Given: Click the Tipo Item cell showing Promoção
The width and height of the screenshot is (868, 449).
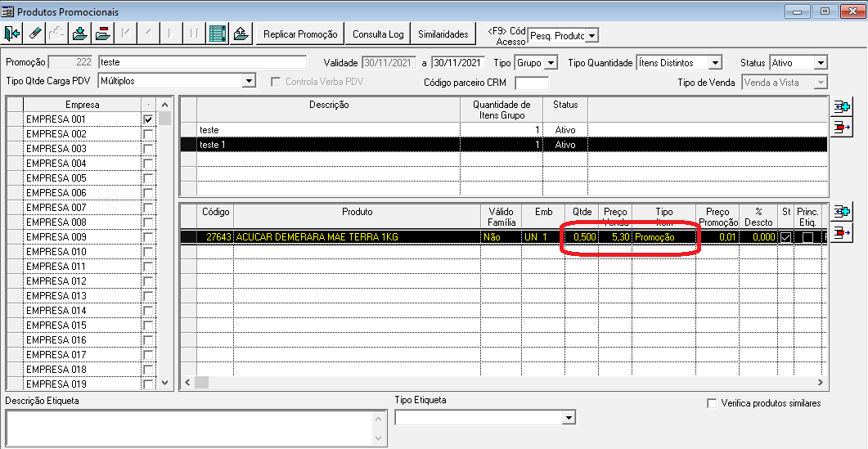Looking at the screenshot, I should click(x=663, y=237).
